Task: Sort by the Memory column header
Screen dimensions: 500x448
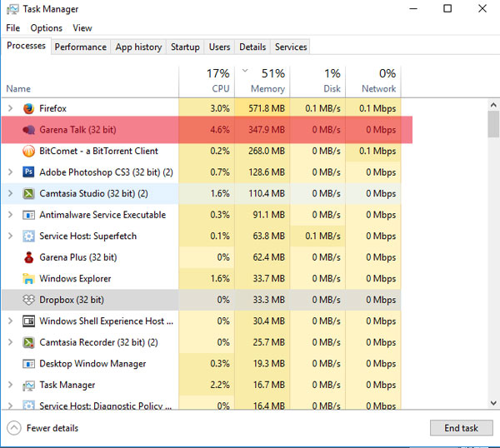Action: (262, 82)
